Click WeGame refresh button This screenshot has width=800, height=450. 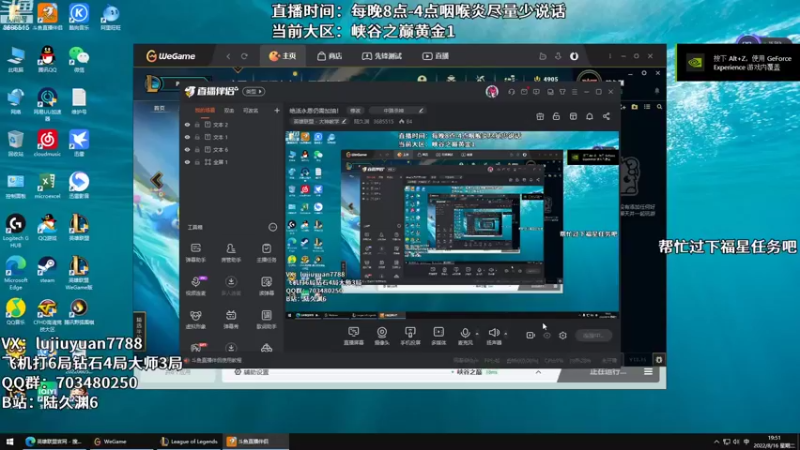click(244, 56)
